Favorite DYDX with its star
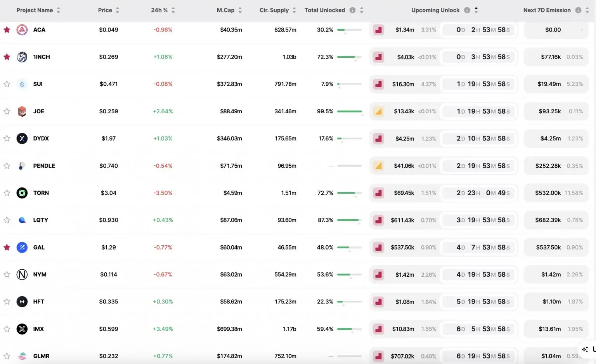 7,139
